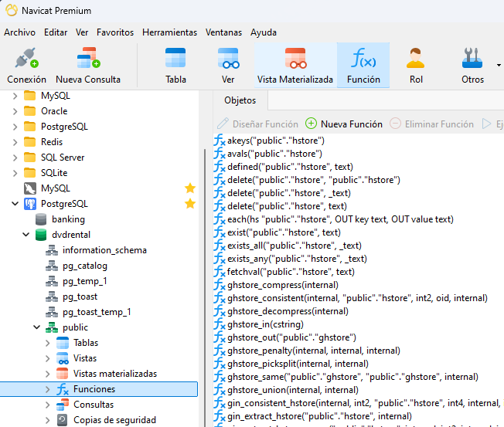Select function defined("public"."hstore", text)
Viewport: 504px width, 427px height.
tap(290, 167)
